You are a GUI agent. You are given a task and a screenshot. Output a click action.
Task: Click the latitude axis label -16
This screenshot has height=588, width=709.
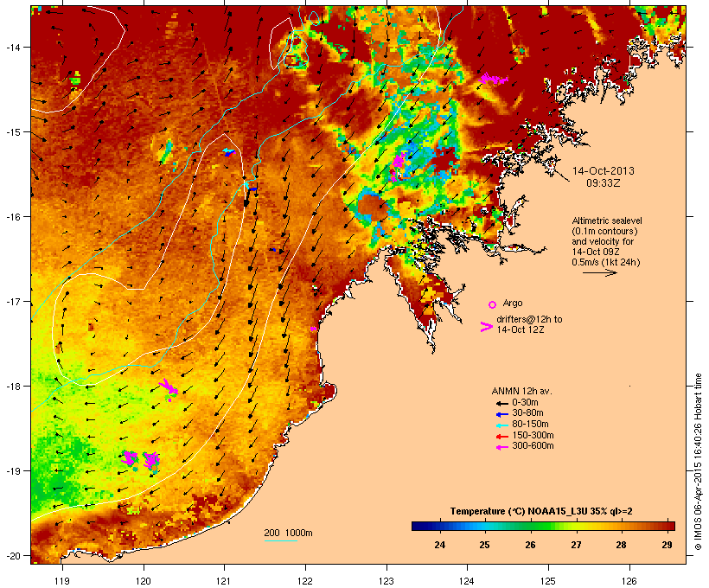click(x=13, y=217)
